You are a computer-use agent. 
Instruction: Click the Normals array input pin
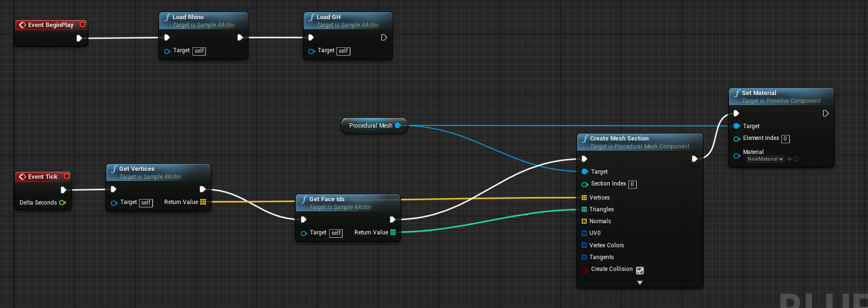tap(584, 221)
